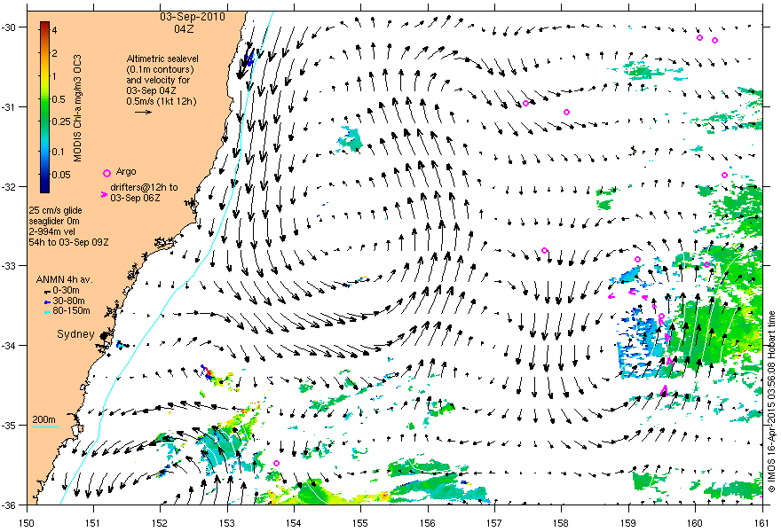Click the Argo float circle near 158.1E 31.1S
The width and height of the screenshot is (781, 532).
click(x=566, y=112)
